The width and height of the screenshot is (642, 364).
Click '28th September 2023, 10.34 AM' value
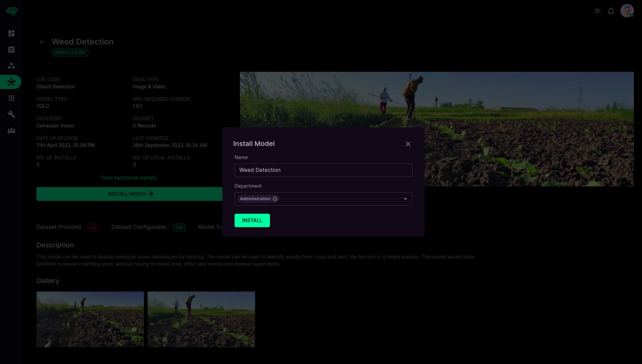coord(170,145)
